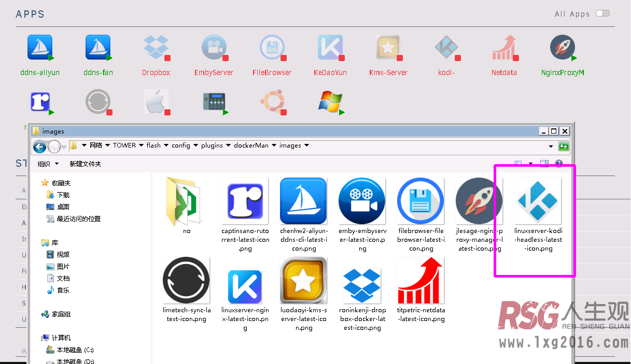Image resolution: width=631 pixels, height=364 pixels.
Task: Open Explorer help (question mark icon)
Action: [558, 164]
